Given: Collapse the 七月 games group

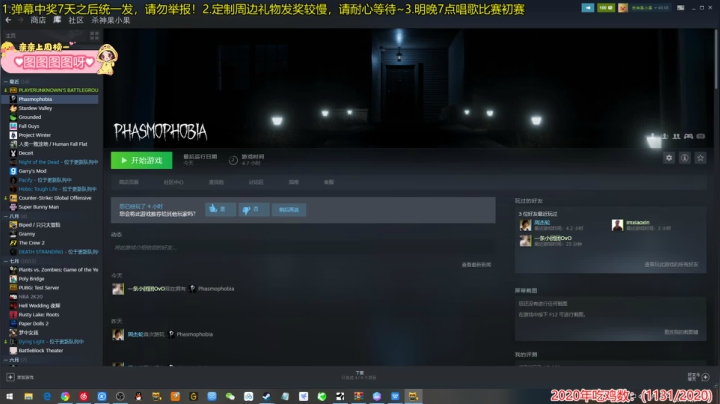Looking at the screenshot, I should [6, 261].
